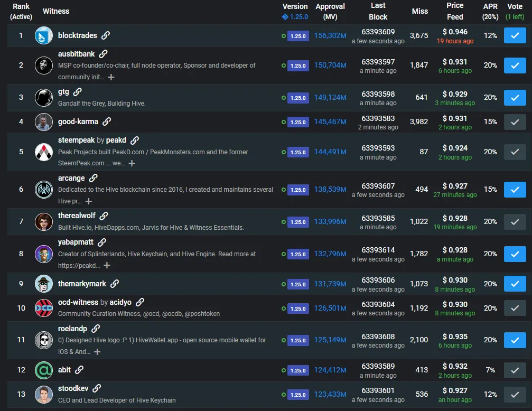Remove vote for ausbitbank
Image resolution: width=532 pixels, height=411 pixels.
(x=515, y=66)
